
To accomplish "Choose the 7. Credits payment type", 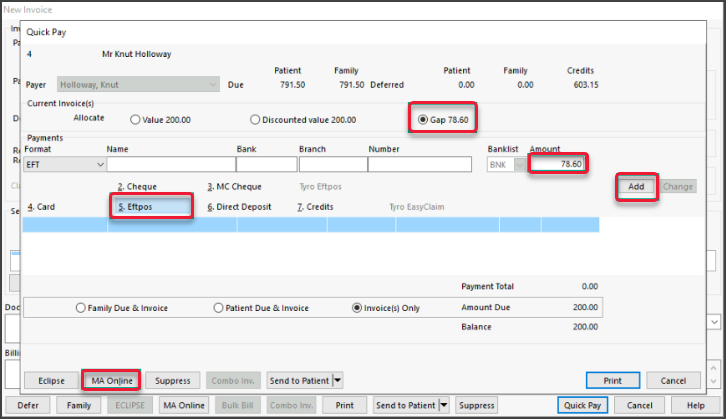I will [315, 207].
